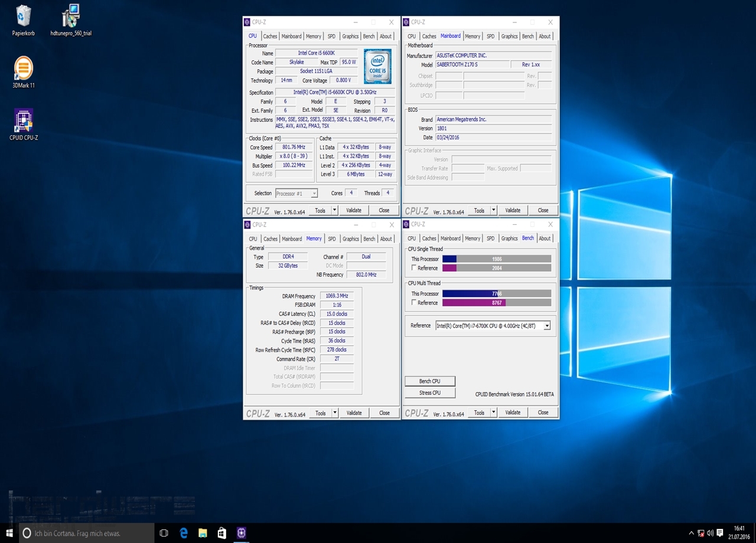Click the CPU-Z title icon in Bench window
This screenshot has height=543, width=756.
tap(406, 224)
